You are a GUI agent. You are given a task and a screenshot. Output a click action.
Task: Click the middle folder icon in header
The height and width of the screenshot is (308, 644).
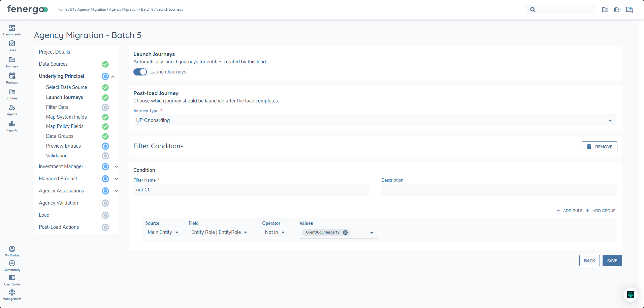coord(617,10)
